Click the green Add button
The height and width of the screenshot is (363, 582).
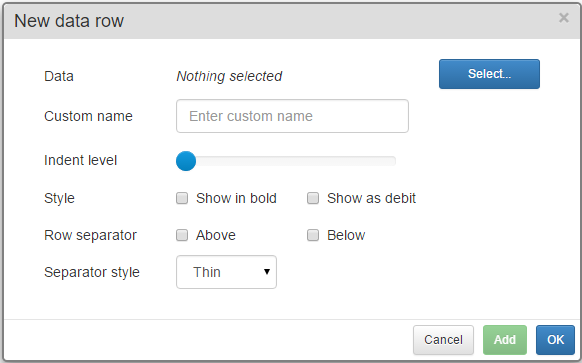coord(505,340)
